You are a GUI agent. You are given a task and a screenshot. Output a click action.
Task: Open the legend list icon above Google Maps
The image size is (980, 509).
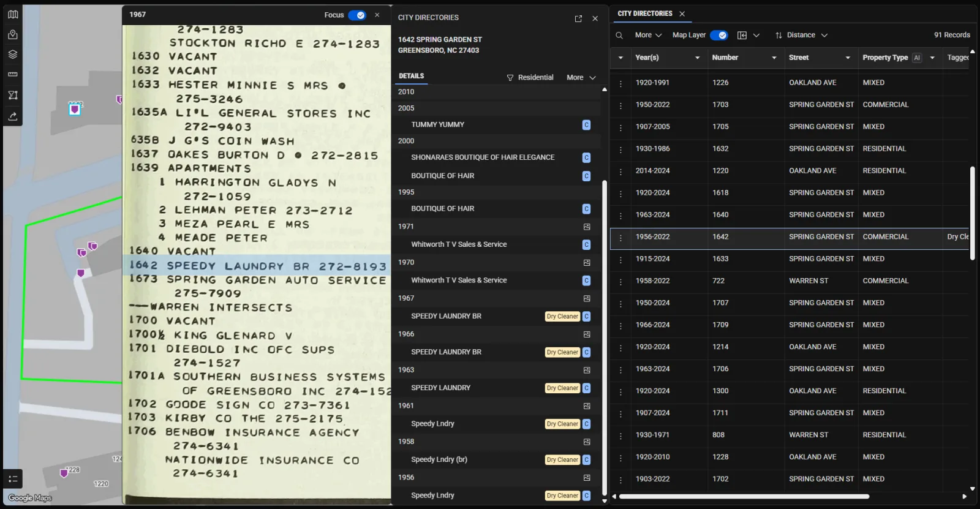[x=13, y=478]
